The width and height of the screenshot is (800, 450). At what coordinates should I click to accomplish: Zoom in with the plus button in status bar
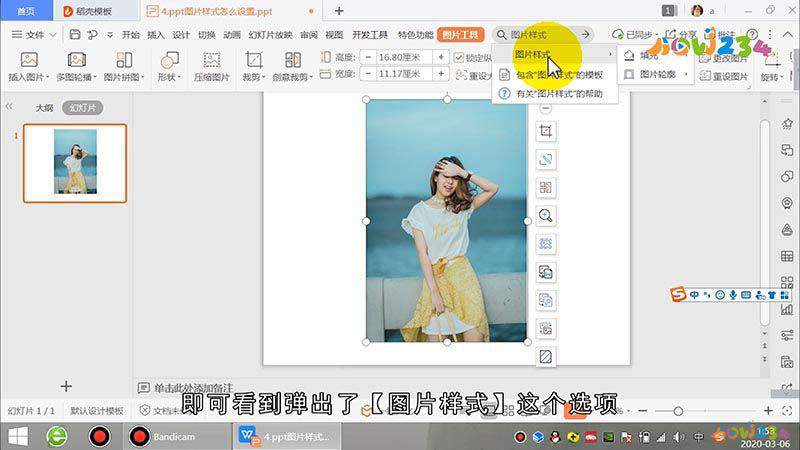tap(768, 411)
